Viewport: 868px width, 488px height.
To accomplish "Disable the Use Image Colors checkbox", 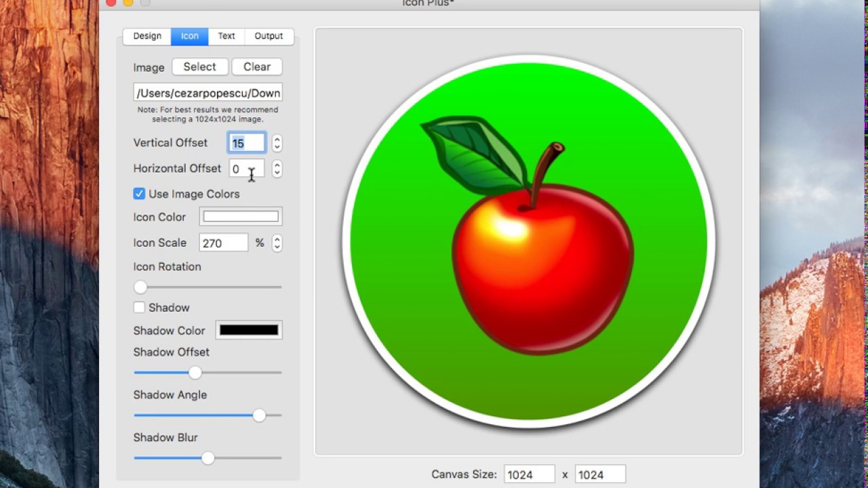I will coord(138,193).
